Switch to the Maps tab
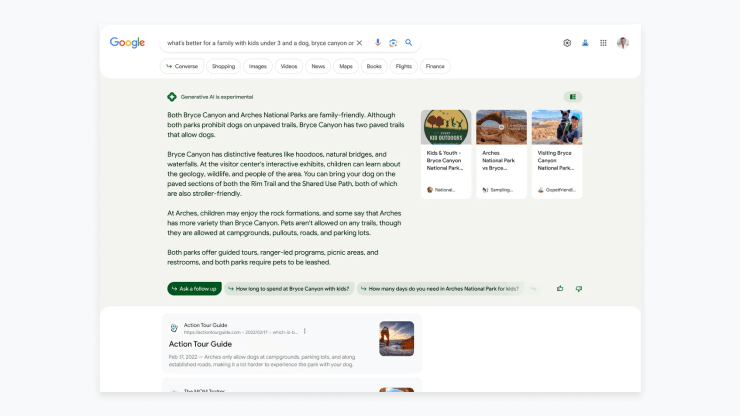Viewport: 740px width, 416px height. tap(346, 66)
